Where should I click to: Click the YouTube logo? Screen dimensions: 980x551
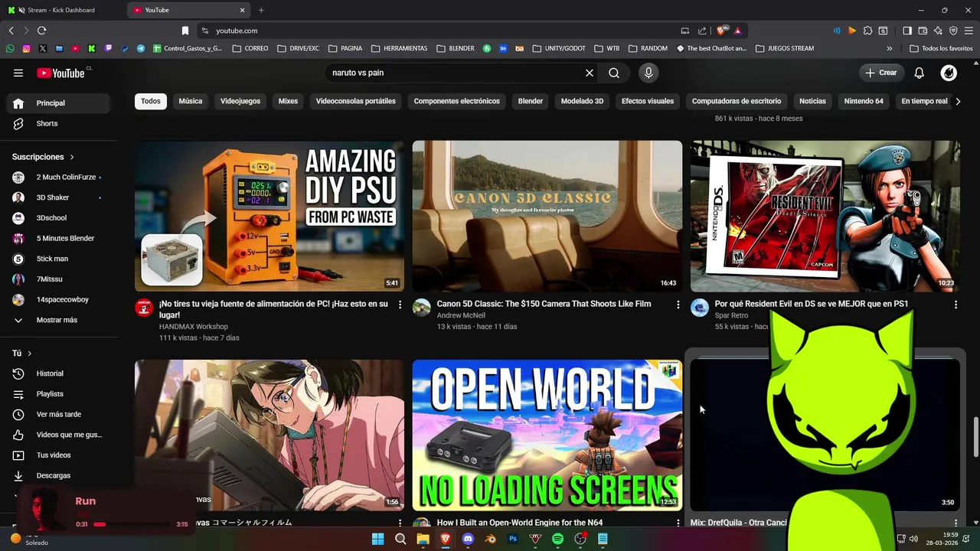[60, 73]
